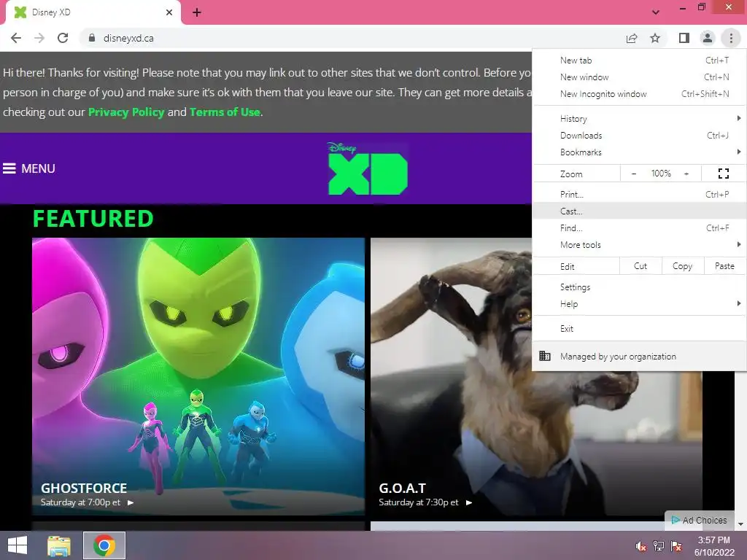This screenshot has height=560, width=747.
Task: Choose Print... from the menu
Action: 639,194
